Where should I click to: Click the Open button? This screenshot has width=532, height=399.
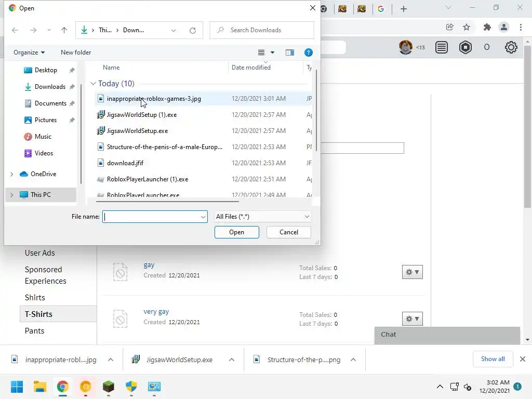click(x=236, y=232)
